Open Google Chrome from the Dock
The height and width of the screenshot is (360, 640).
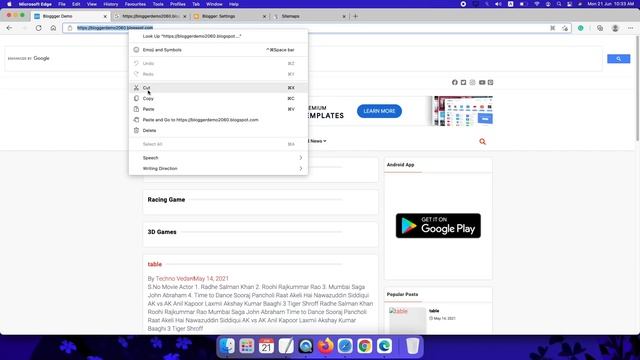364,346
